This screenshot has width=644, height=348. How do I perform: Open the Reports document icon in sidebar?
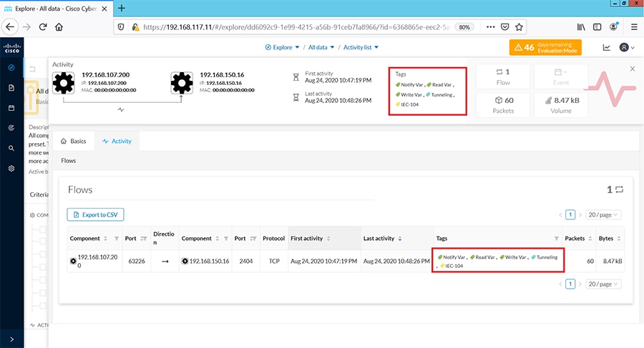click(x=11, y=88)
